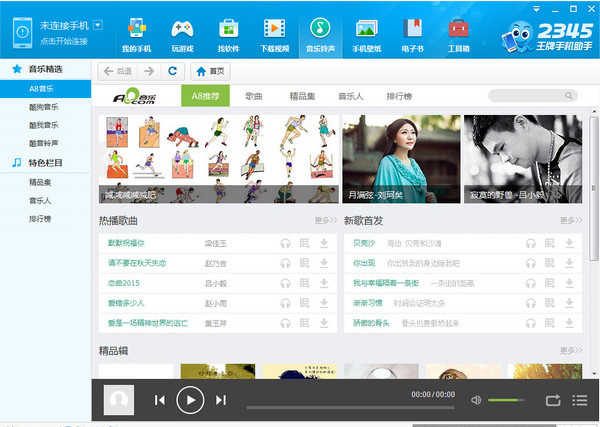600x427 pixels.
Task: Click the green volume slider
Action: click(x=506, y=400)
